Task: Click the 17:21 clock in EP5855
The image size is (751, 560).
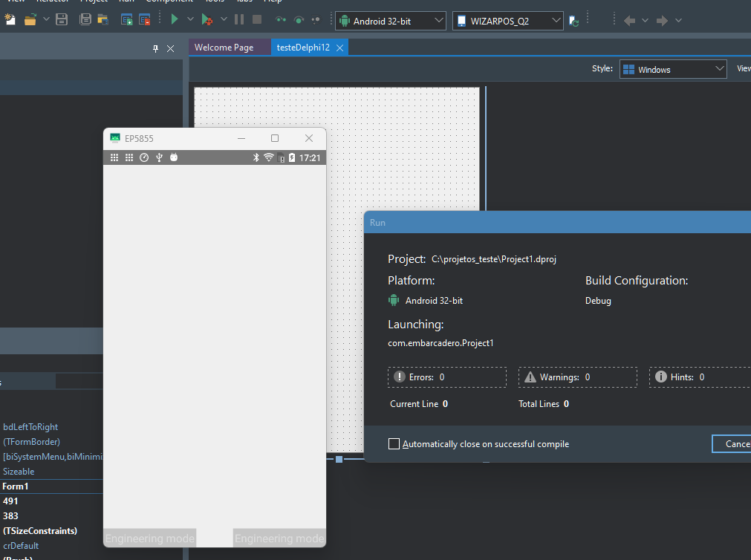Action: tap(310, 157)
